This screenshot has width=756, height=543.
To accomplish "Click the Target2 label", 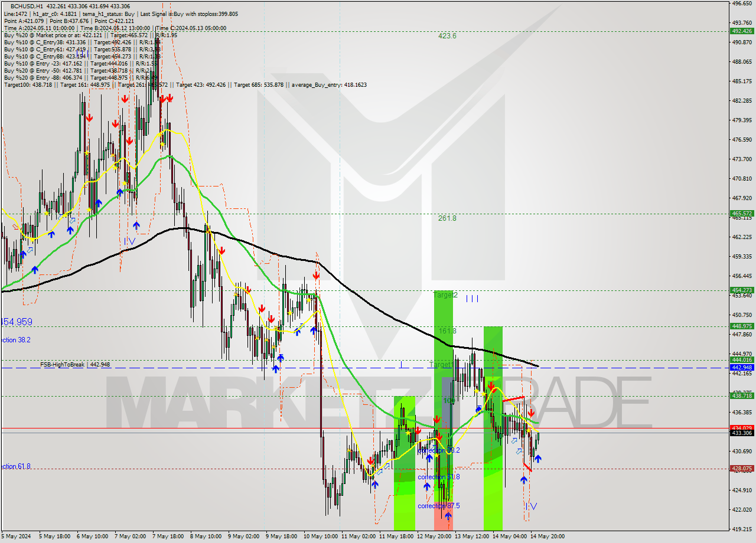I will coord(445,295).
